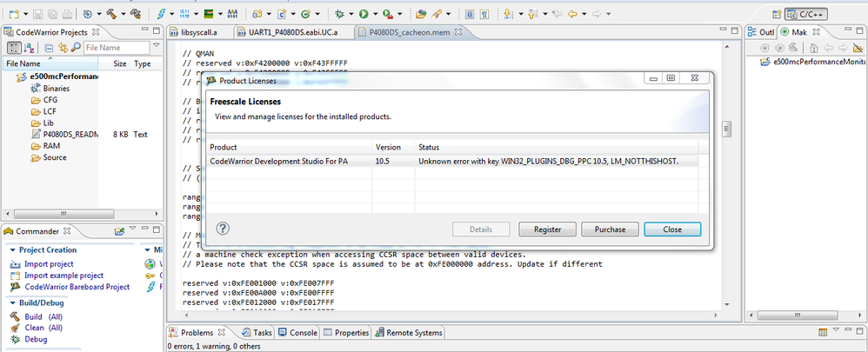Open dropdown arrow next to External Tools icon

pos(399,14)
